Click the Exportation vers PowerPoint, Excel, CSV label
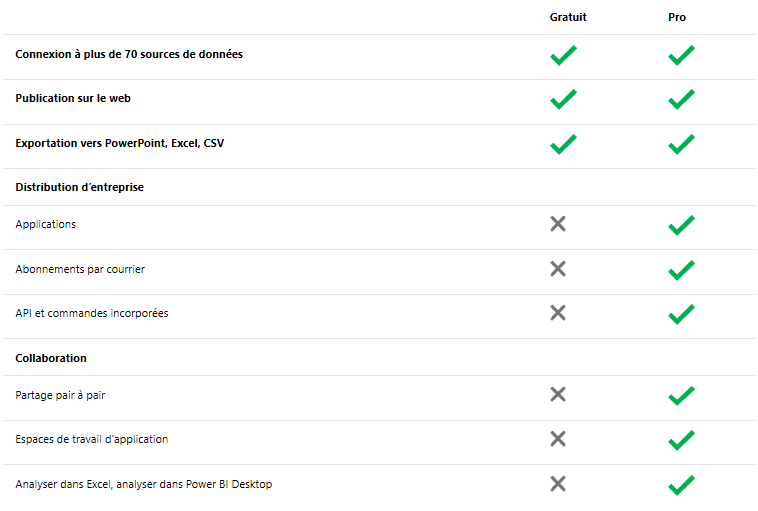This screenshot has width=758, height=511. click(x=120, y=143)
